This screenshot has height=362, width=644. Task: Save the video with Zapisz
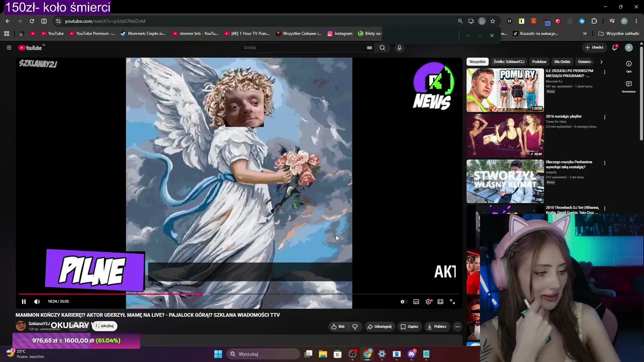(409, 327)
